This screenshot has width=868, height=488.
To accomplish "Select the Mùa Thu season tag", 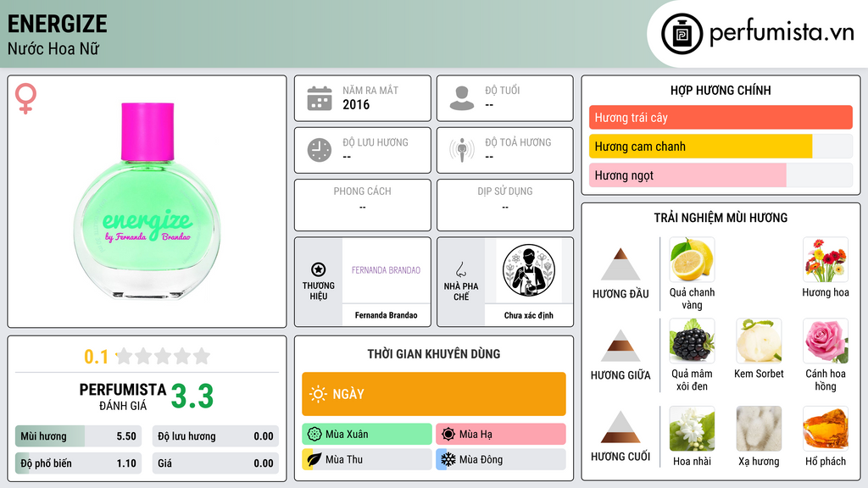I will (x=367, y=459).
